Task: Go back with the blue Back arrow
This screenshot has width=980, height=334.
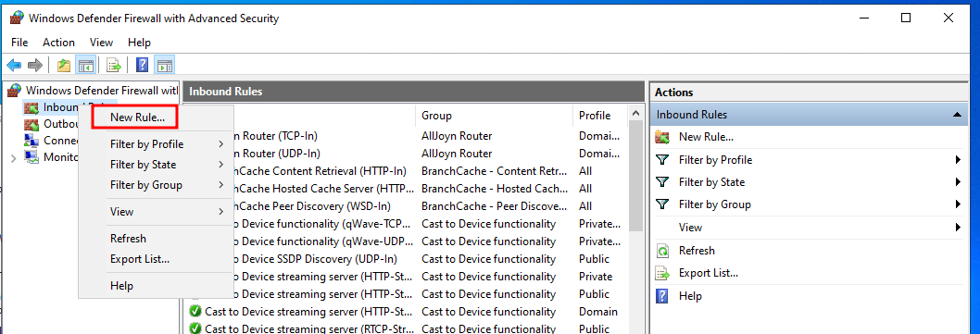Action: tap(14, 65)
